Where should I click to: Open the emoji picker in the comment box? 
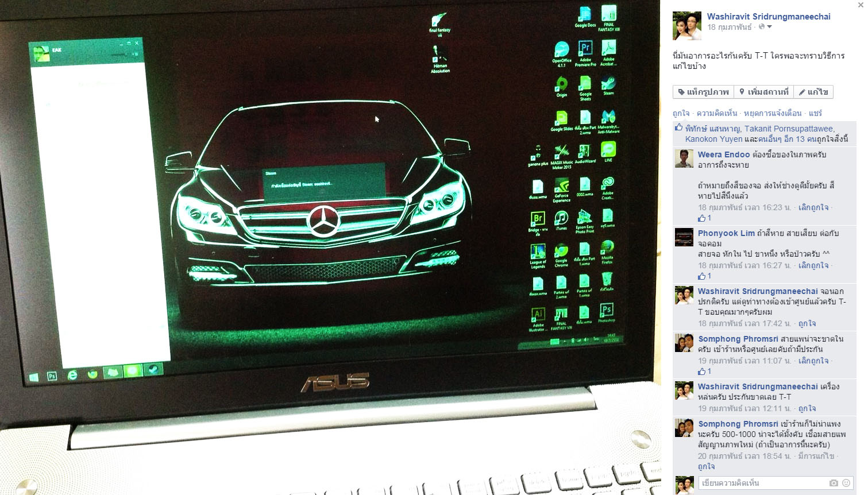pyautogui.click(x=846, y=483)
